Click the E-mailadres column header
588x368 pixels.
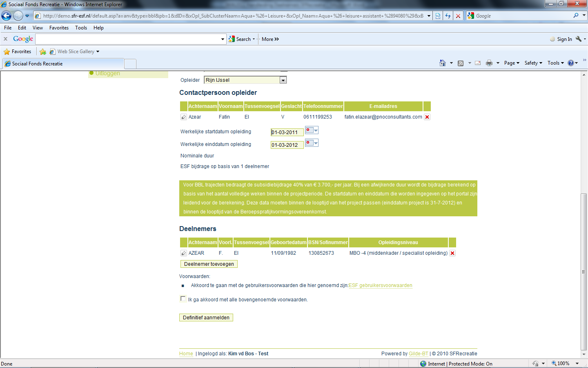click(383, 106)
